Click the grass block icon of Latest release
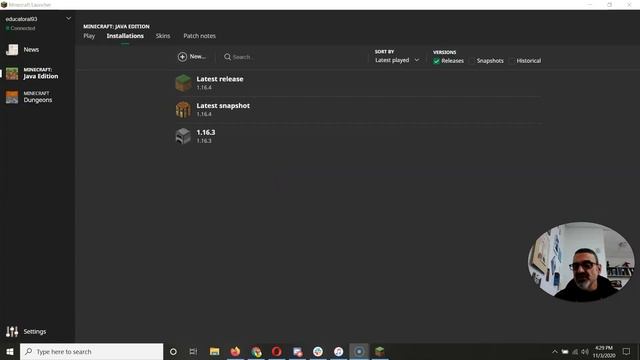This screenshot has height=360, width=640. pos(183,83)
